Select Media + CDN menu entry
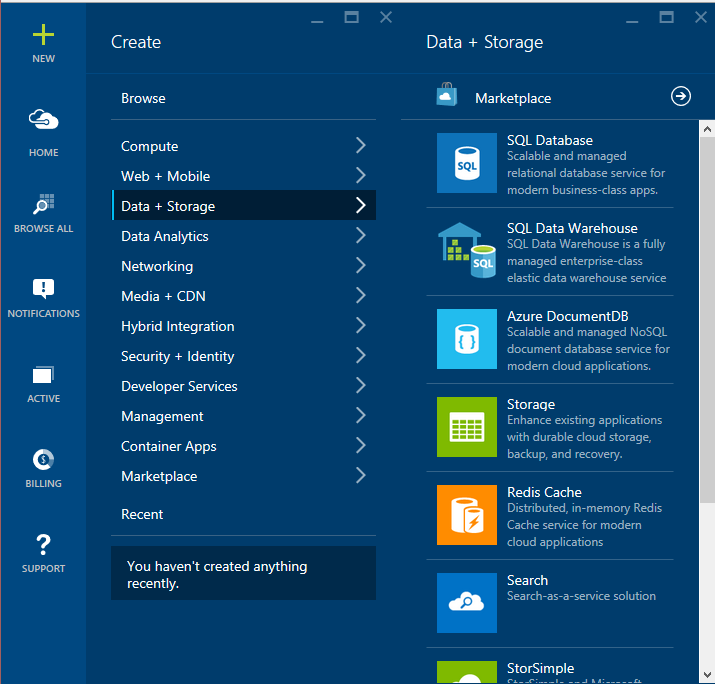715x684 pixels. coord(244,296)
